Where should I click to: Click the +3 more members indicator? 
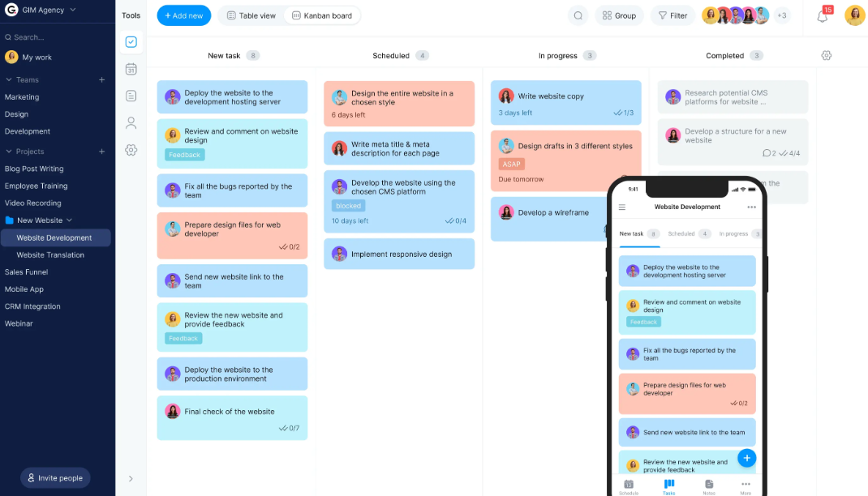pyautogui.click(x=782, y=15)
